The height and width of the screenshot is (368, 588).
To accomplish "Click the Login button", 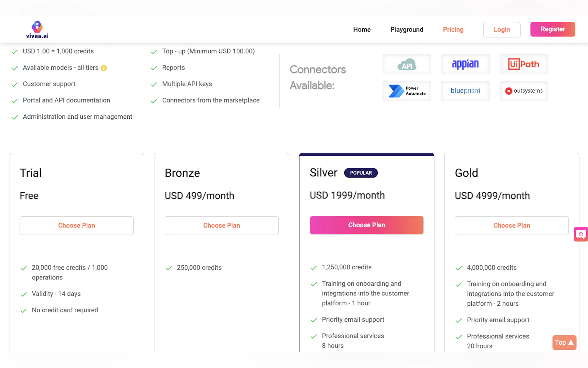I will pos(502,29).
